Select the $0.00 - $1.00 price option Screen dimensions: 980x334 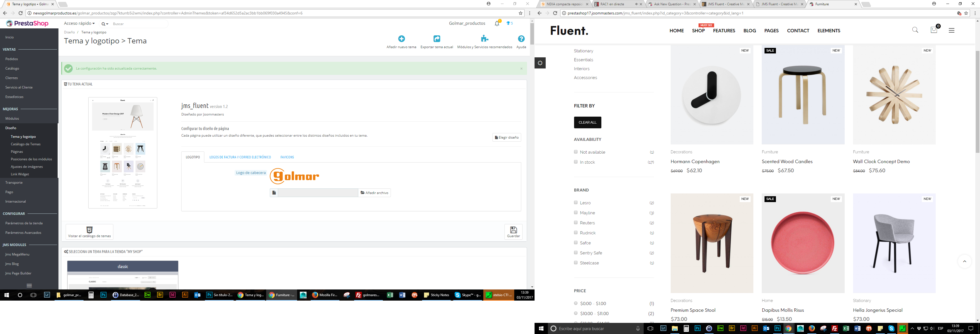[575, 303]
